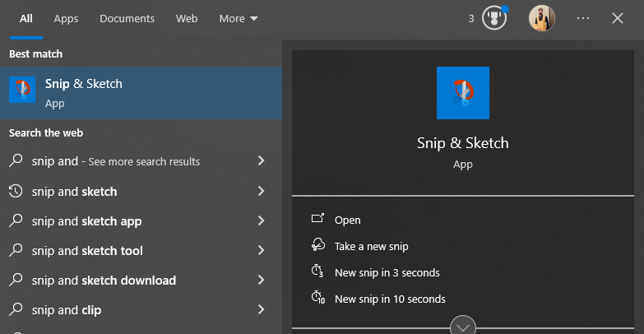The image size is (644, 334).
Task: Expand the 'snip and sketch app' suggestion arrow
Action: coord(262,220)
